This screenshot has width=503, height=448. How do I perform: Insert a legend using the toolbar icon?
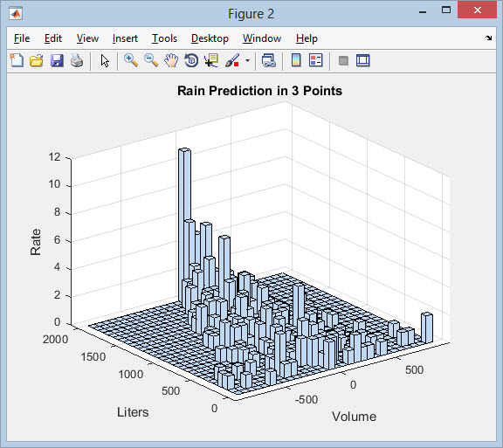[316, 60]
